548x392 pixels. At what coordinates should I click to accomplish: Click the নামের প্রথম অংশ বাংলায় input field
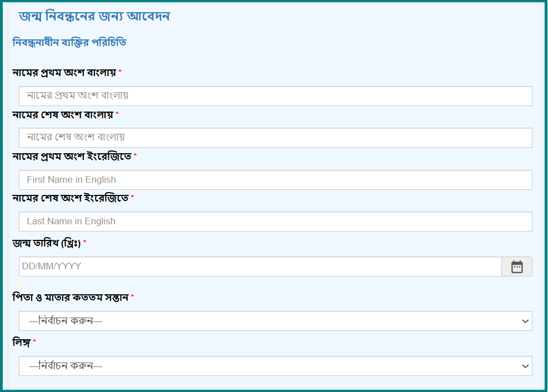[275, 96]
